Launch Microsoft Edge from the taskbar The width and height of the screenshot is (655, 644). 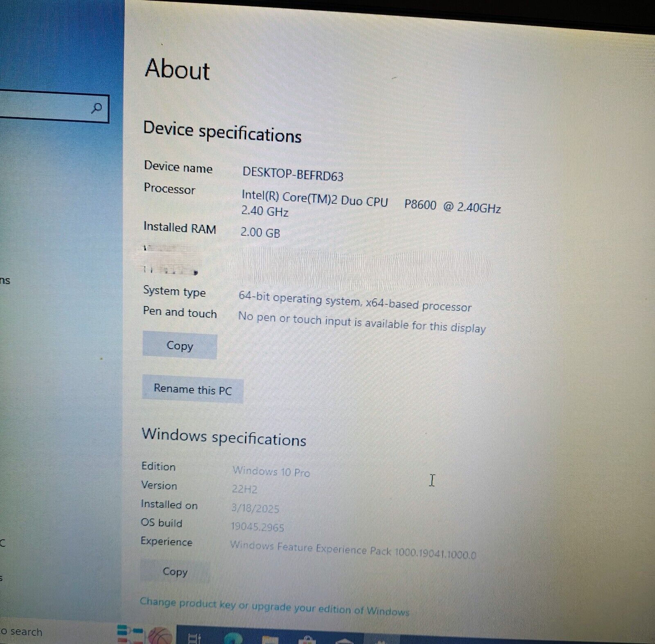pos(233,639)
